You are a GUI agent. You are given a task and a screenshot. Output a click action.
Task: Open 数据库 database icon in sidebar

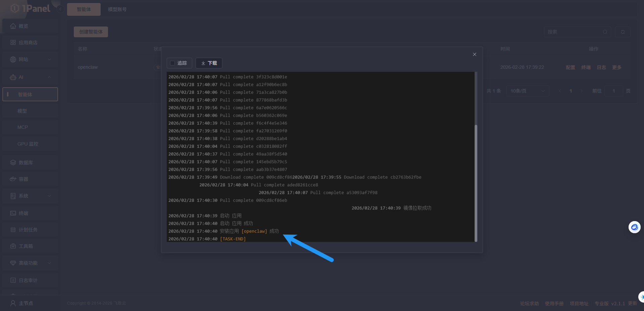pos(13,163)
